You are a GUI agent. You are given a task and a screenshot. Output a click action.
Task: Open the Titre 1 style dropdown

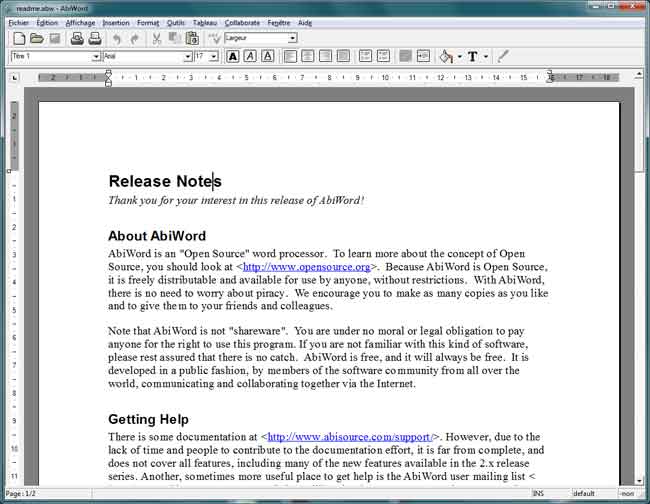(x=96, y=56)
